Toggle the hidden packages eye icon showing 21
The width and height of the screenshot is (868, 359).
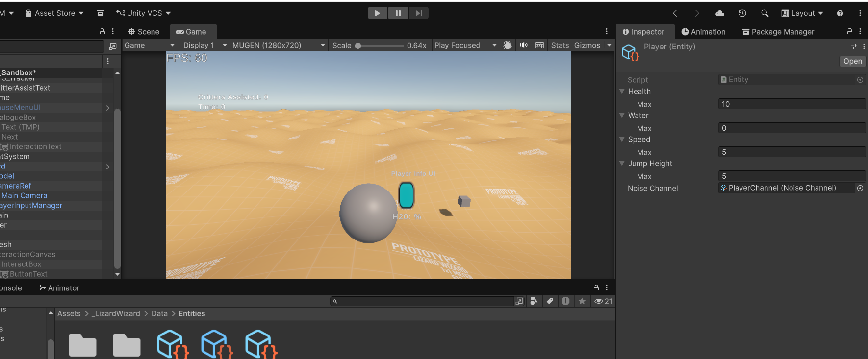pos(603,301)
